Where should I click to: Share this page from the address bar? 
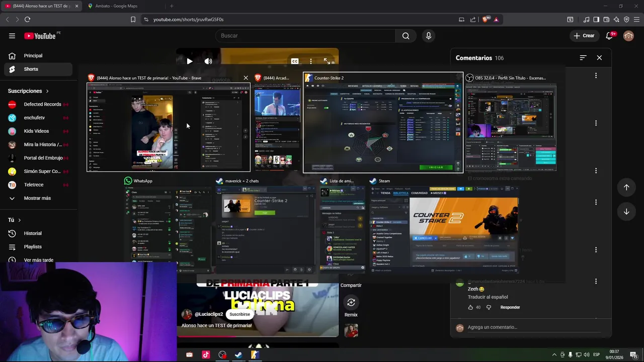click(x=473, y=20)
